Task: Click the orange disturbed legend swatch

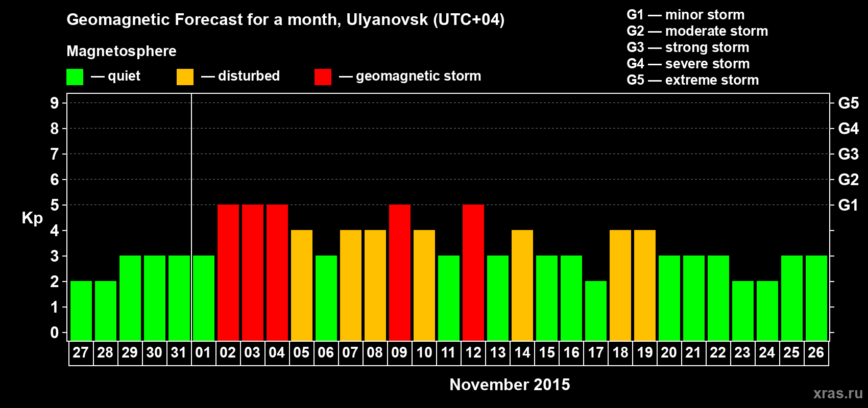Action: tap(185, 77)
